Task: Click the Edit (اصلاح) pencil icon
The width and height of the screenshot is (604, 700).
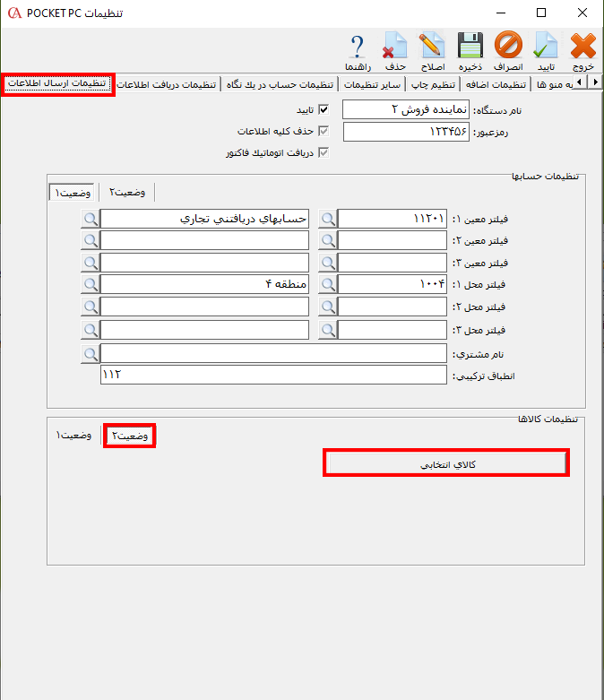Action: (433, 46)
